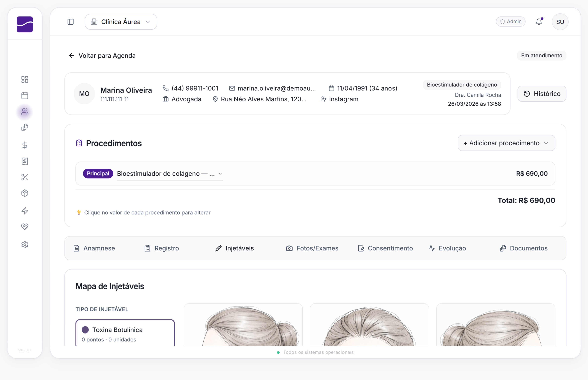Click Todos os sistemas operacionais status
This screenshot has height=380, width=588.
tap(318, 352)
